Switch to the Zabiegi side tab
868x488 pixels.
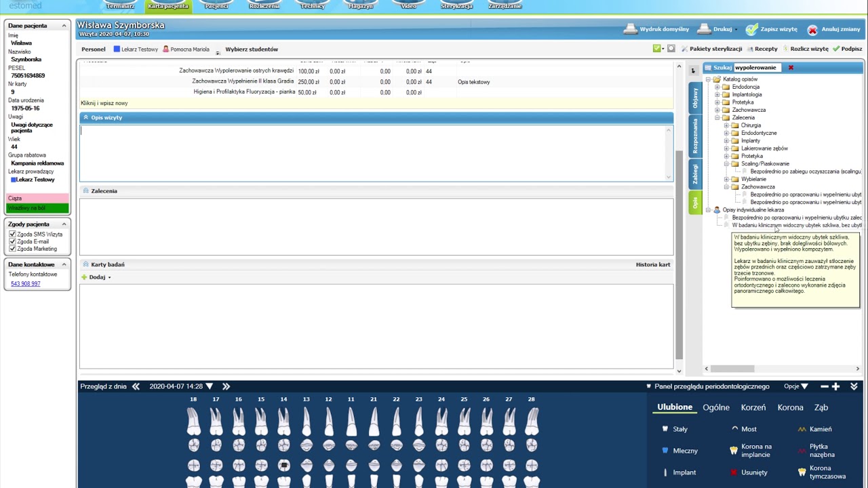[x=695, y=174]
